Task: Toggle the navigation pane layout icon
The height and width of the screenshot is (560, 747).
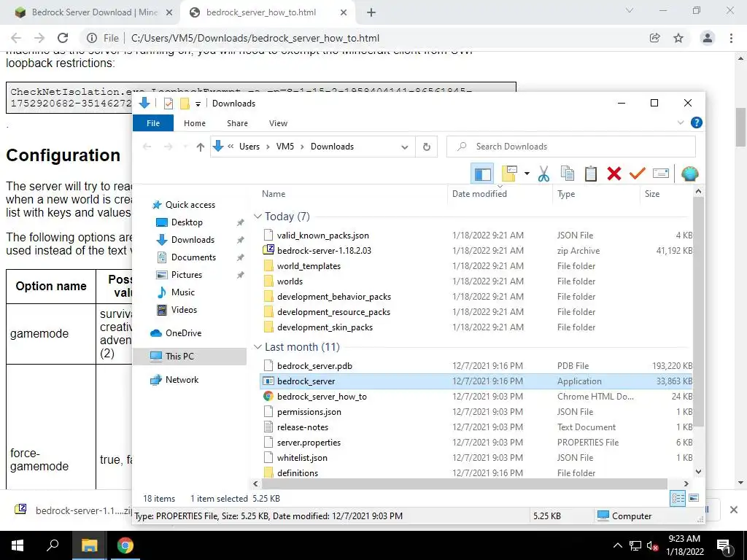Action: (x=482, y=174)
